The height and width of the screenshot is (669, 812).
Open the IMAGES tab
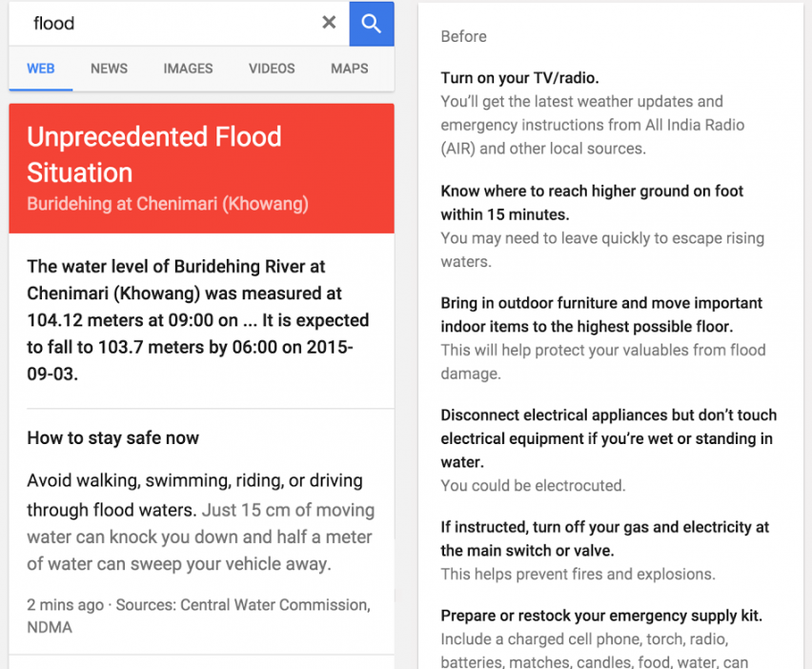point(188,69)
